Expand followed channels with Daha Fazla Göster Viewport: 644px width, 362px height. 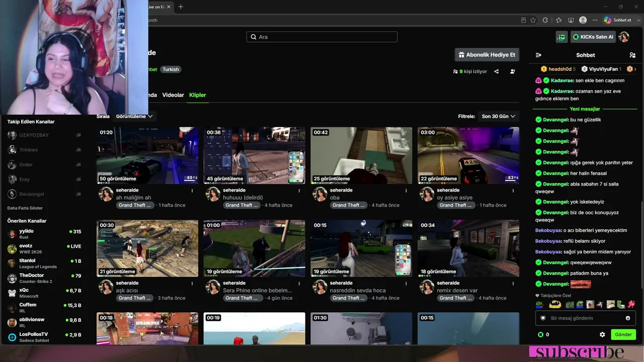tap(25, 208)
